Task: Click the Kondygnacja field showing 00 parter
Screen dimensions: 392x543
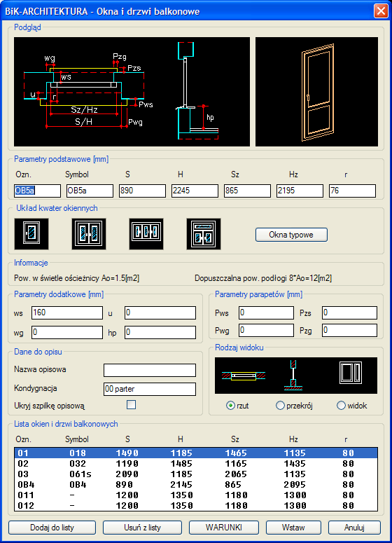Action: (x=150, y=390)
